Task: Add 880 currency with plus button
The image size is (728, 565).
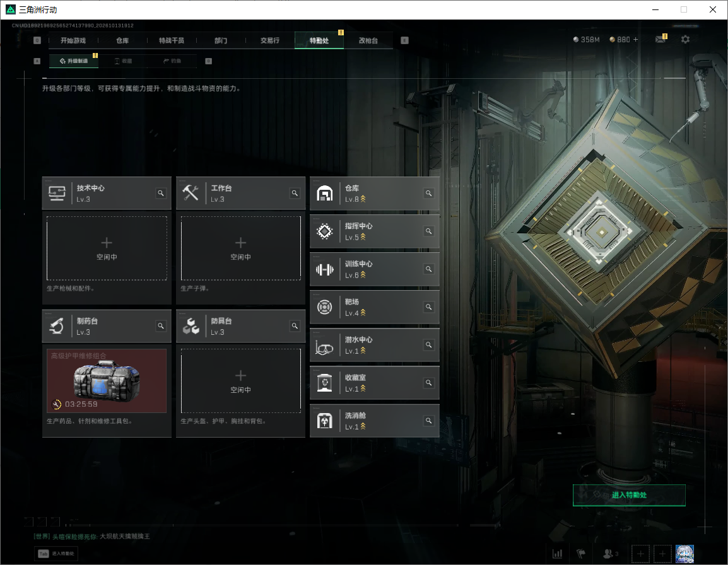Action: (x=636, y=40)
